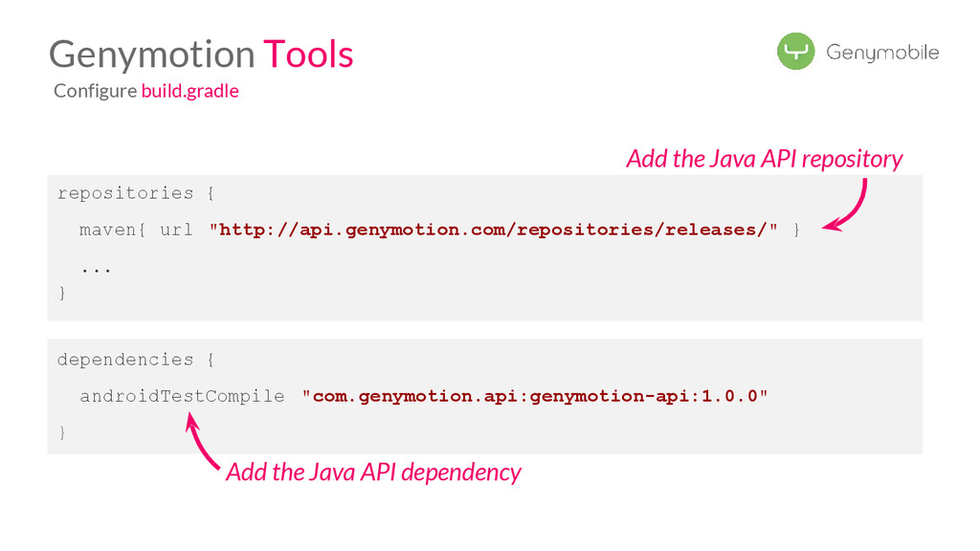
Task: Click the Add the Java API repository note
Action: tap(764, 159)
